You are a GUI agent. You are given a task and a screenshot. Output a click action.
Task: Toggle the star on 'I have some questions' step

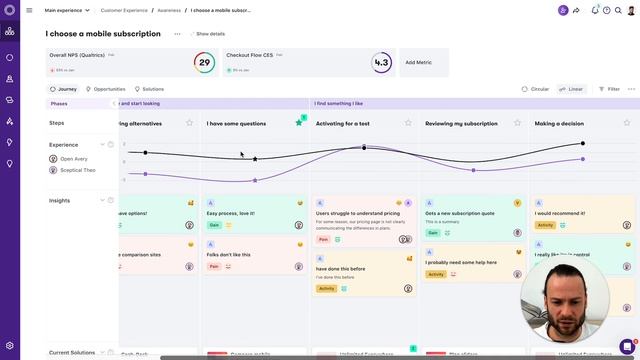tap(299, 122)
